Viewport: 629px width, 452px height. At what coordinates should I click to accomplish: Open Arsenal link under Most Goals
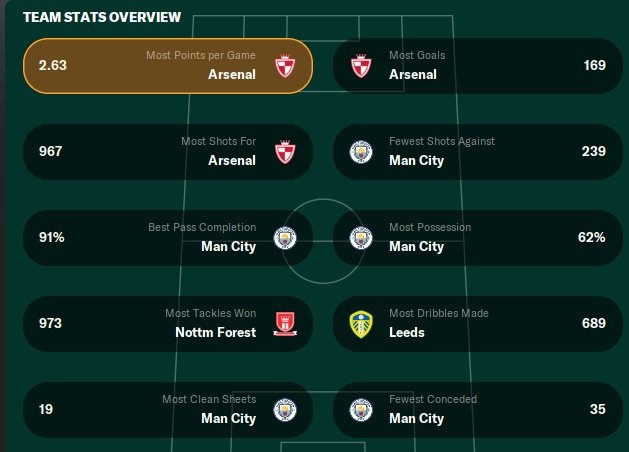[413, 74]
